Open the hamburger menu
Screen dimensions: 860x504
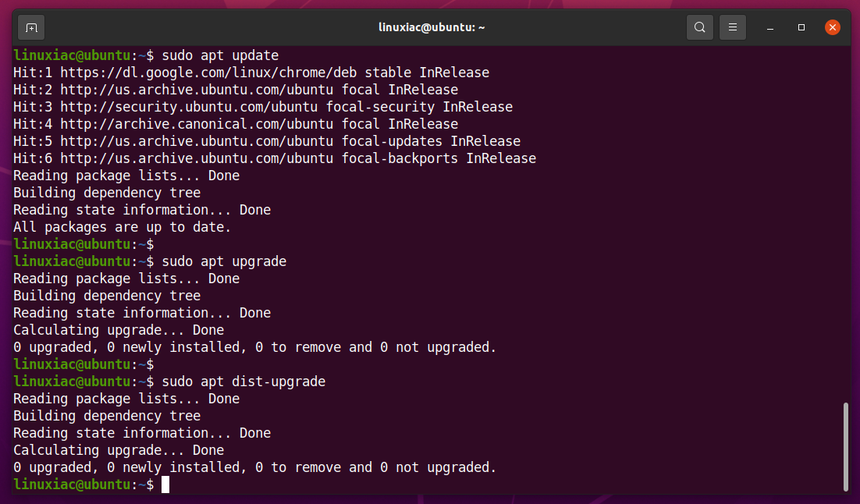point(732,27)
